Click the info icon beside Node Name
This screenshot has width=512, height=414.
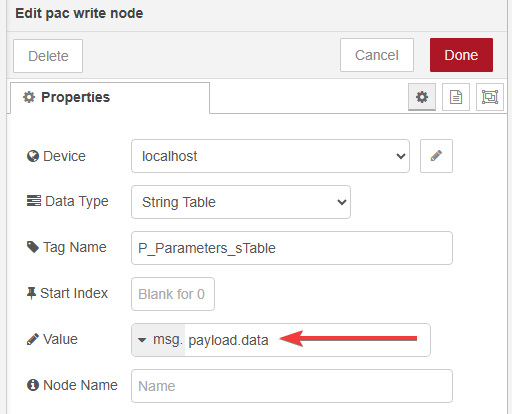click(x=33, y=385)
